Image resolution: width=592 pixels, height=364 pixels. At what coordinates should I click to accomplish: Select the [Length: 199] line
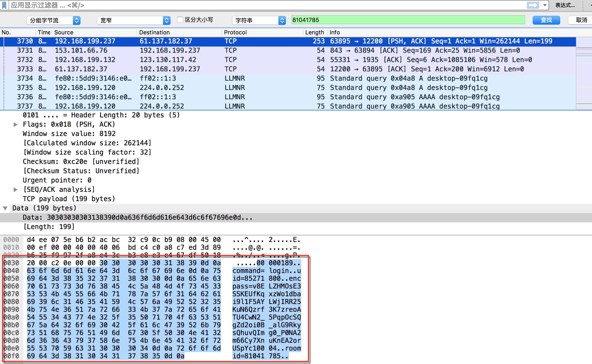coord(49,227)
